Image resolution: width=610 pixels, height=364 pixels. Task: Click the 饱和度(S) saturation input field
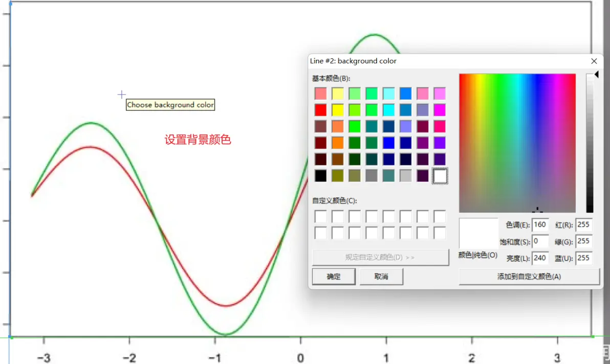tap(540, 241)
